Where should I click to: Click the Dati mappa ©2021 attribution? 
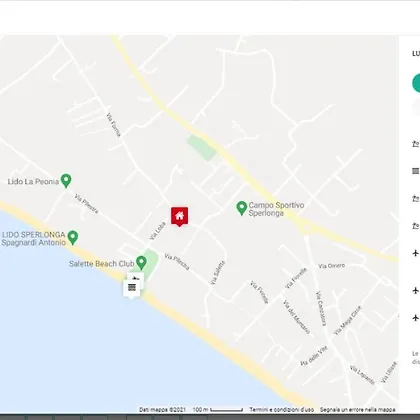[x=162, y=409]
